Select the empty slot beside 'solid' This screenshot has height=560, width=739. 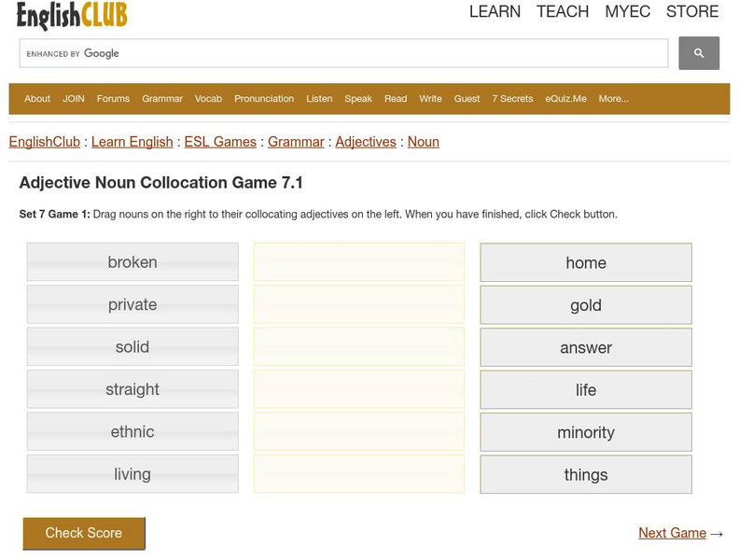(x=358, y=347)
